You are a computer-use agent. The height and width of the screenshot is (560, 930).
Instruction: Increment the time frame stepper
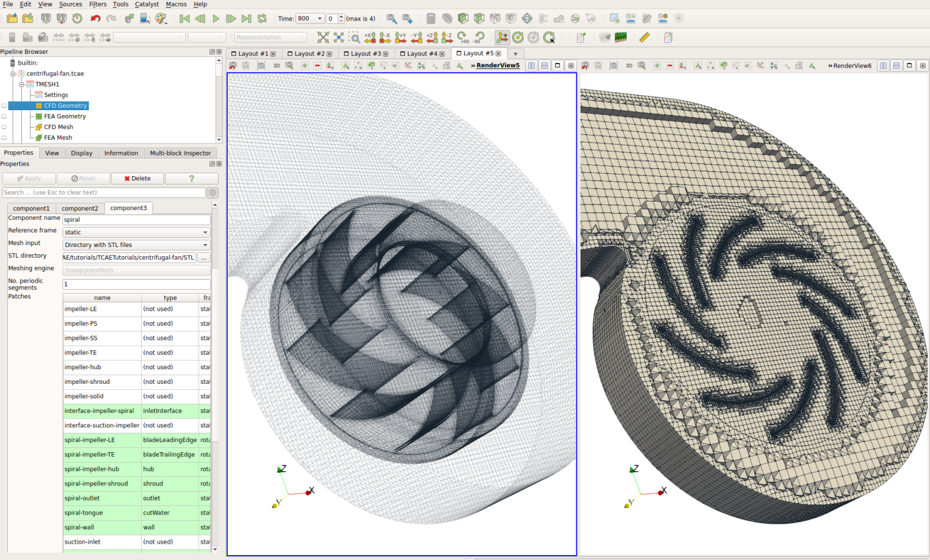341,16
